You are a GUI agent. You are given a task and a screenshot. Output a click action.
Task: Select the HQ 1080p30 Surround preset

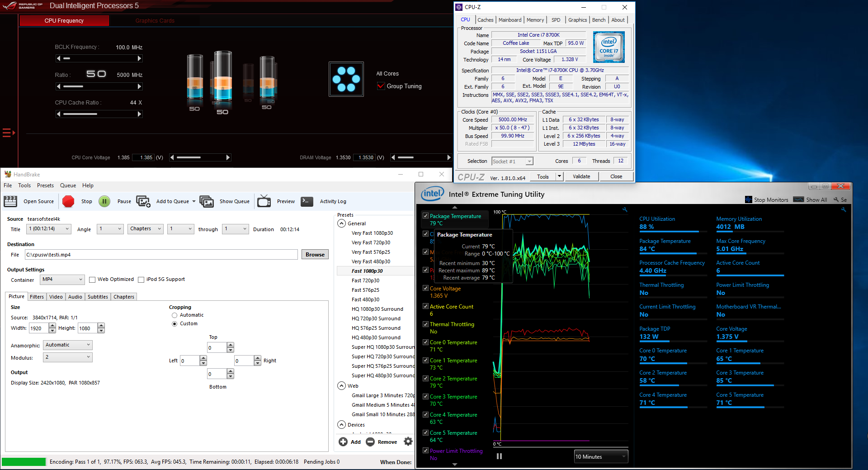pos(377,309)
